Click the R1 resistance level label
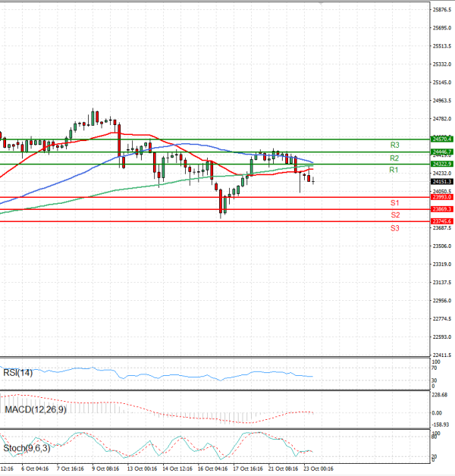 pos(394,171)
